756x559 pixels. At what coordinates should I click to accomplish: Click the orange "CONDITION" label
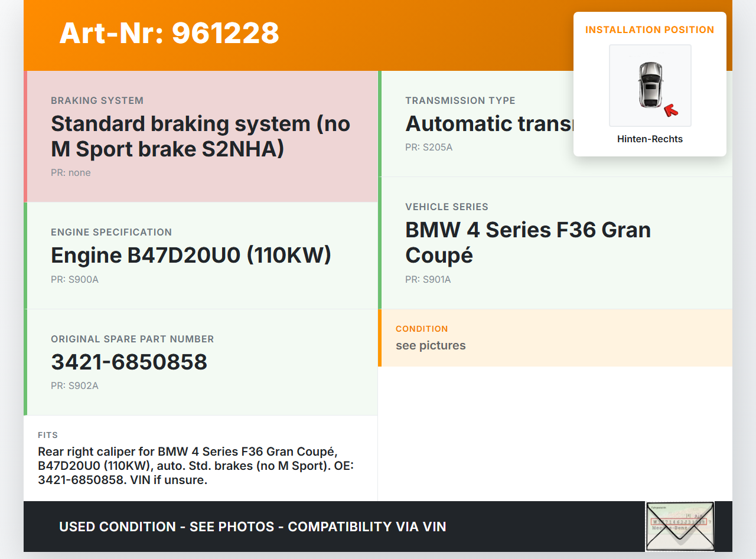(x=422, y=329)
